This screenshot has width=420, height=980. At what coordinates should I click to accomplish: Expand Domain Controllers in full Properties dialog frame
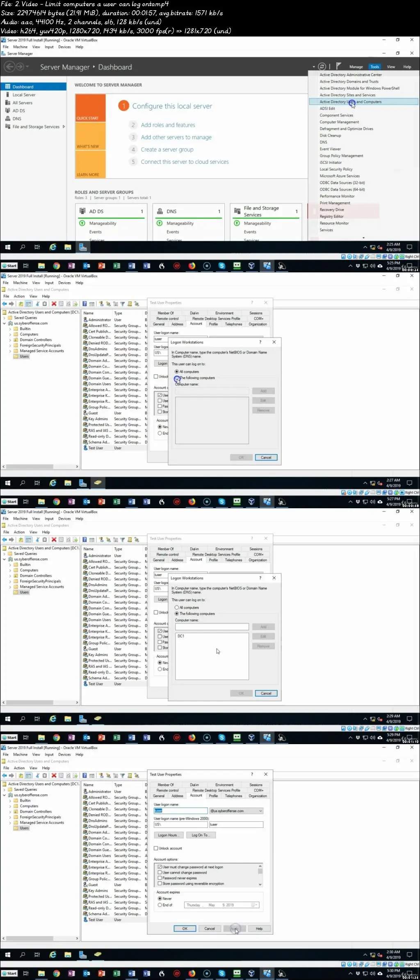(10, 811)
